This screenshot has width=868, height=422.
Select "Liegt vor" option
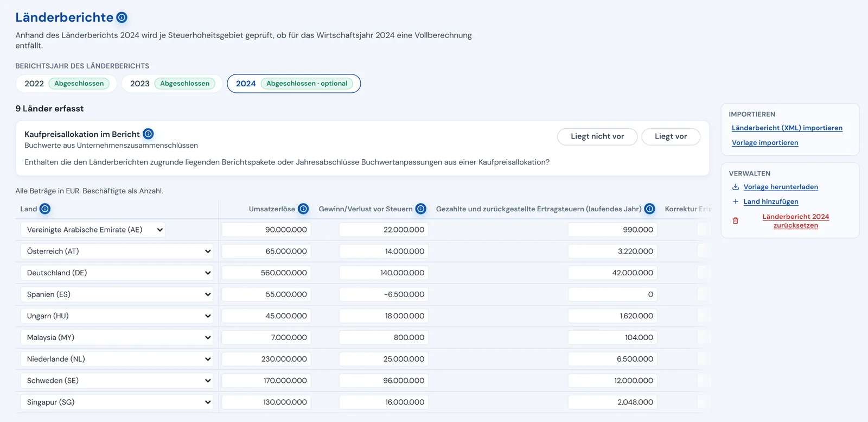coord(671,136)
